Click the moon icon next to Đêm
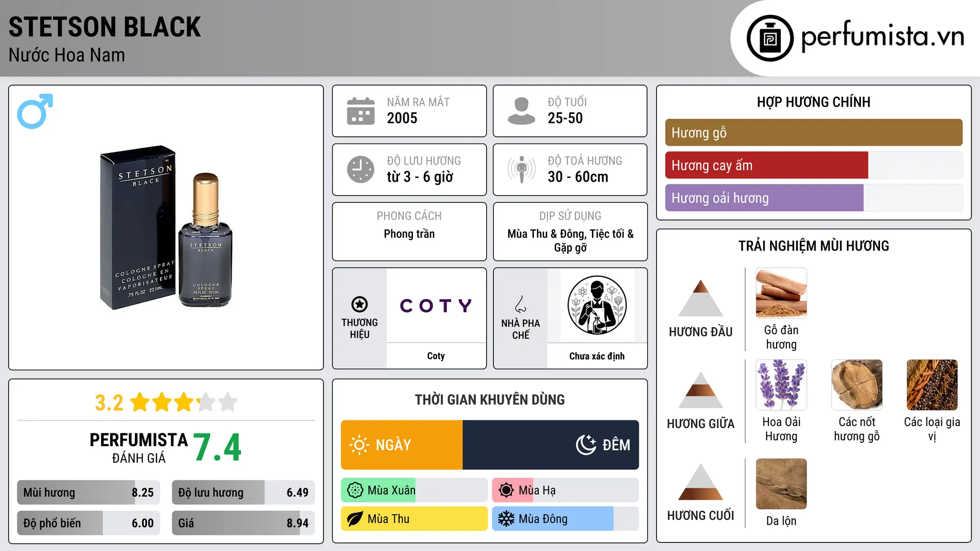The width and height of the screenshot is (980, 551). 586,445
